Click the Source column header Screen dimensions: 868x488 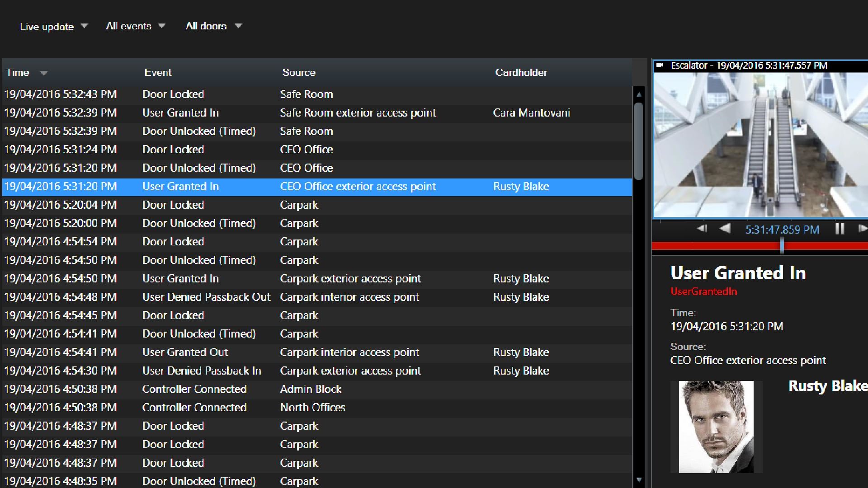click(x=299, y=73)
